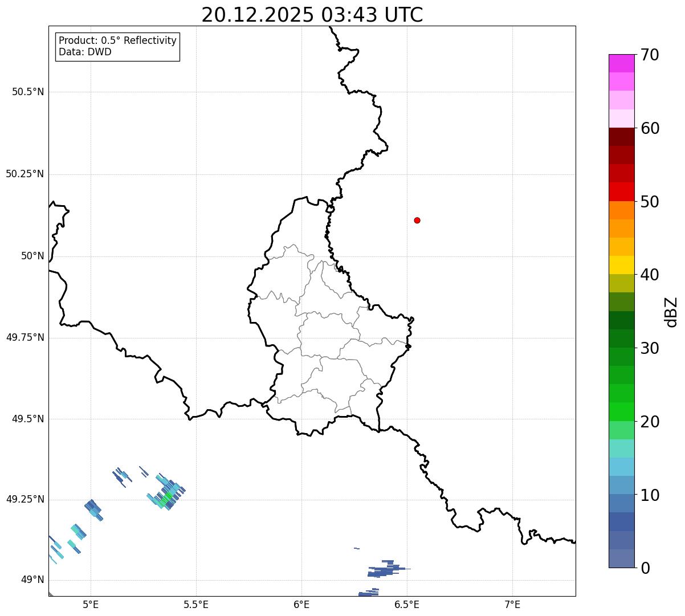Click the top magenta colorbar segment
The width and height of the screenshot is (685, 616).
tap(621, 63)
